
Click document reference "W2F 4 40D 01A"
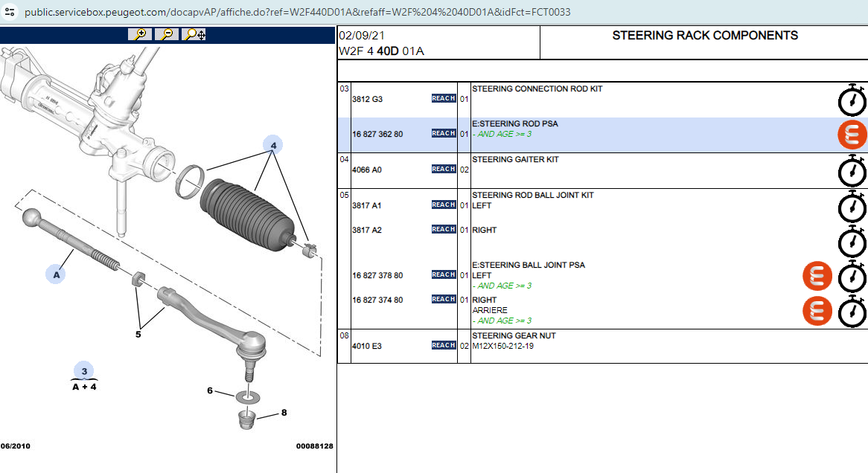point(381,51)
